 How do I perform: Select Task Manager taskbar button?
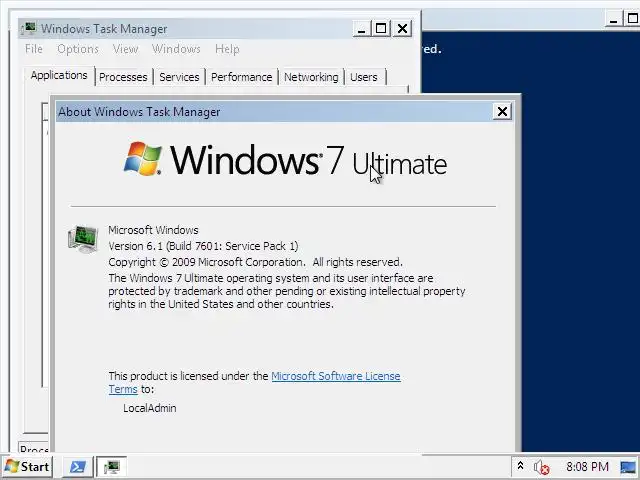click(111, 467)
